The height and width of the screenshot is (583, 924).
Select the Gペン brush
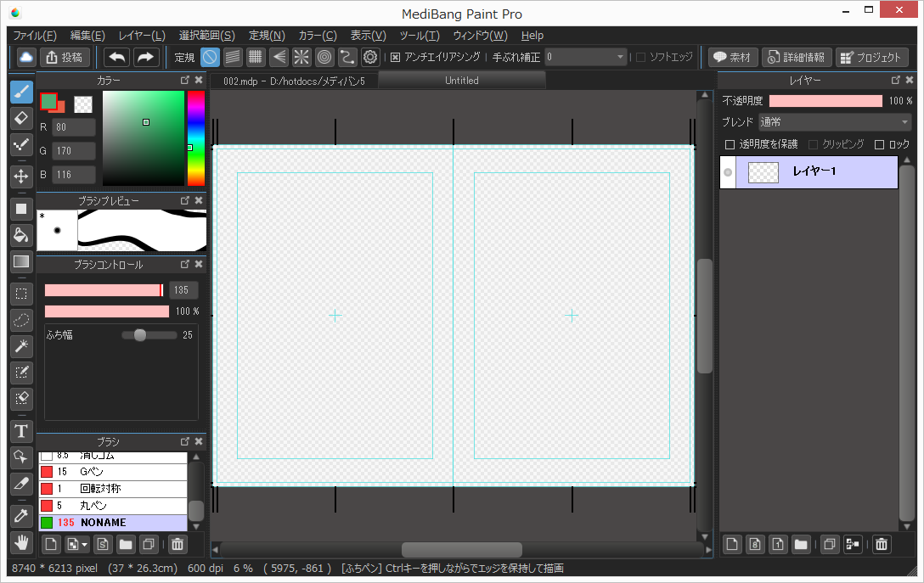pyautogui.click(x=113, y=472)
